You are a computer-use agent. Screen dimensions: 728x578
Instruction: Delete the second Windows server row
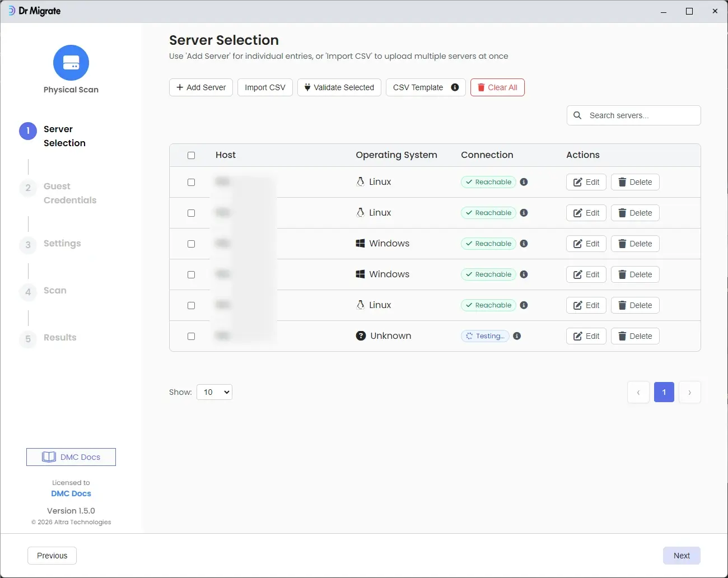635,274
